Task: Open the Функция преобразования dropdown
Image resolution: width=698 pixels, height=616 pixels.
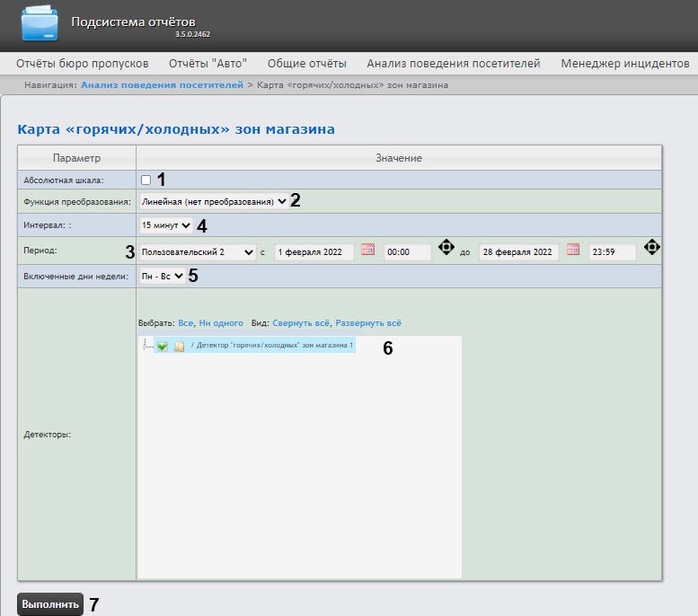Action: [x=214, y=202]
